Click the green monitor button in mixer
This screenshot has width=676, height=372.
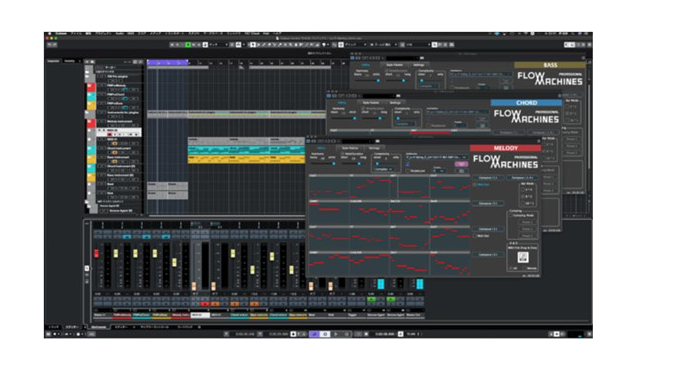tap(372, 299)
